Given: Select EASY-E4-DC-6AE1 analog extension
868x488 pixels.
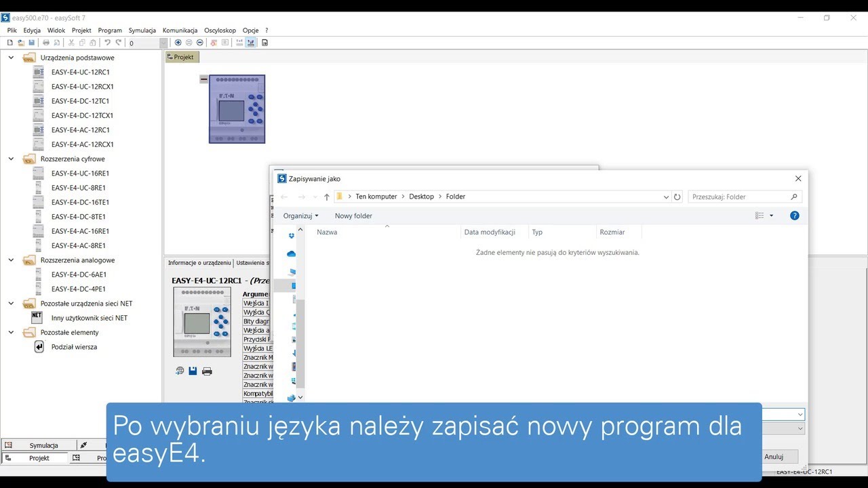Looking at the screenshot, I should click(79, 274).
